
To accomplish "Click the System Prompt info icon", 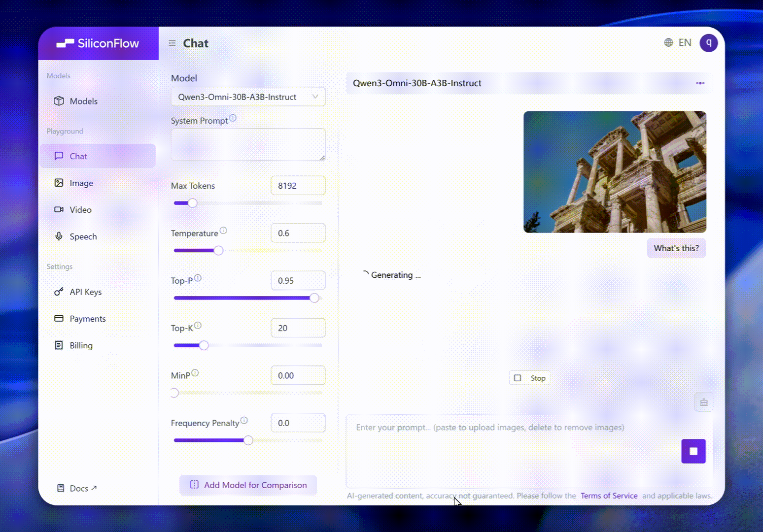I will [233, 118].
